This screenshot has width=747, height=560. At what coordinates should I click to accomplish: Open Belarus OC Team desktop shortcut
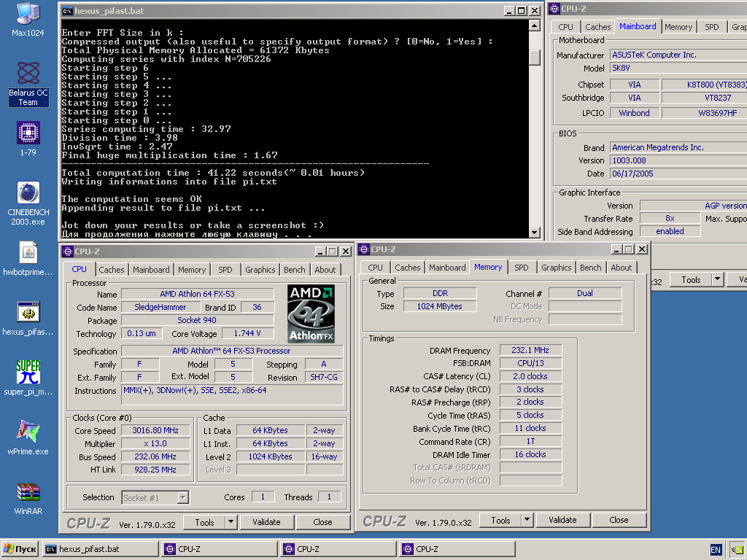(x=28, y=83)
